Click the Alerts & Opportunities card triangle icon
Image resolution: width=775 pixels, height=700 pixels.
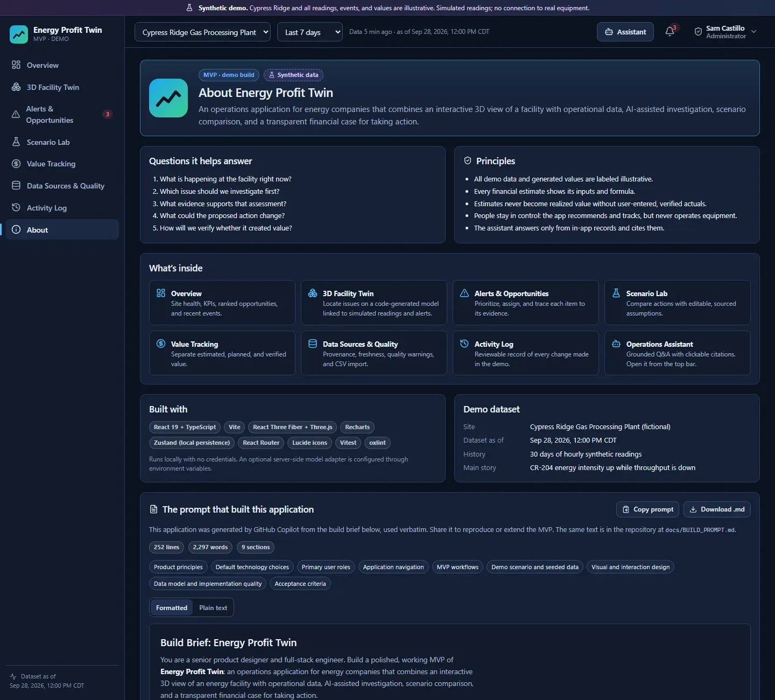coord(464,293)
